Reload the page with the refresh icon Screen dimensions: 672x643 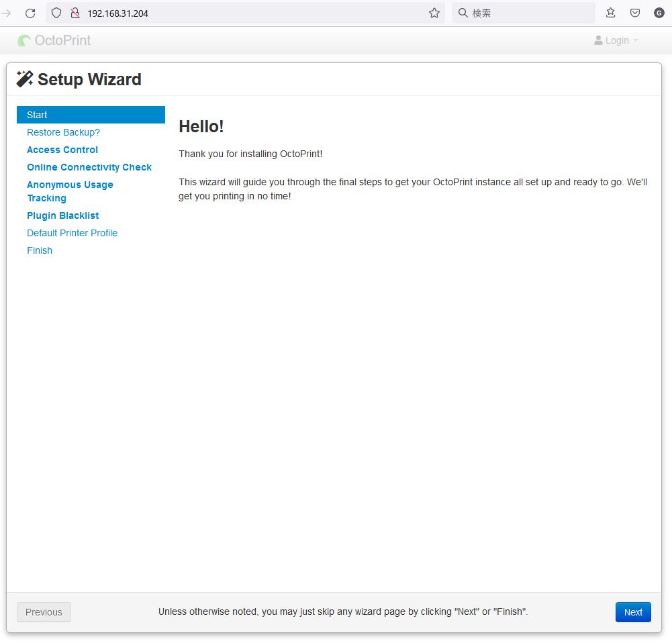click(30, 13)
